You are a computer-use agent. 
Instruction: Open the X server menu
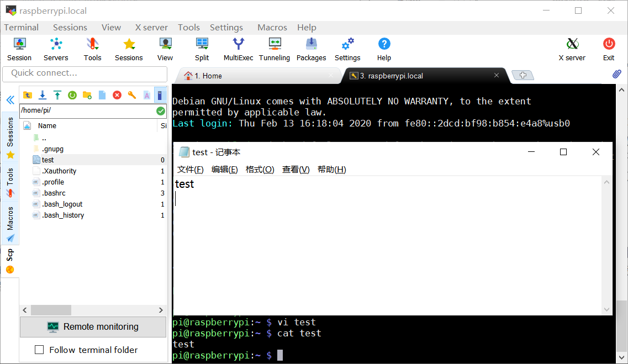(151, 27)
